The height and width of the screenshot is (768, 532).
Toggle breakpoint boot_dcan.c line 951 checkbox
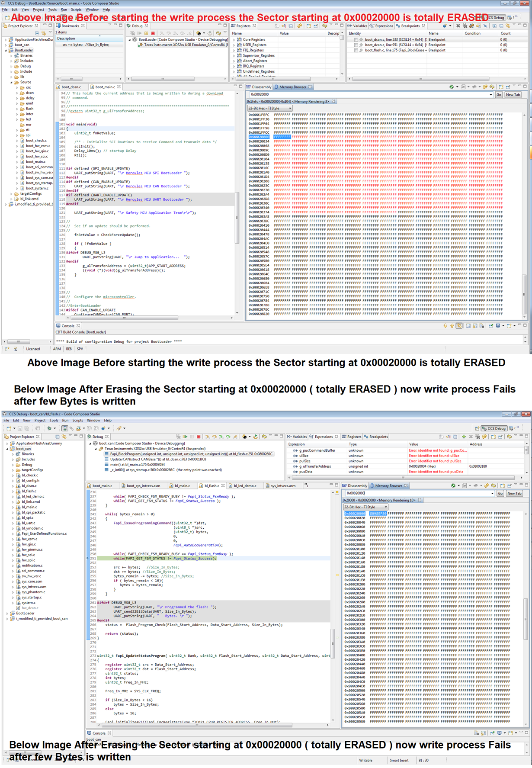tap(356, 45)
